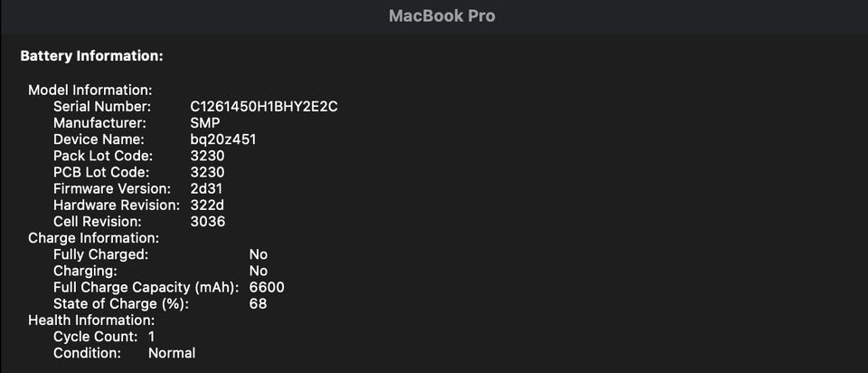Select the Condition value Normal
This screenshot has width=868, height=373.
[172, 352]
